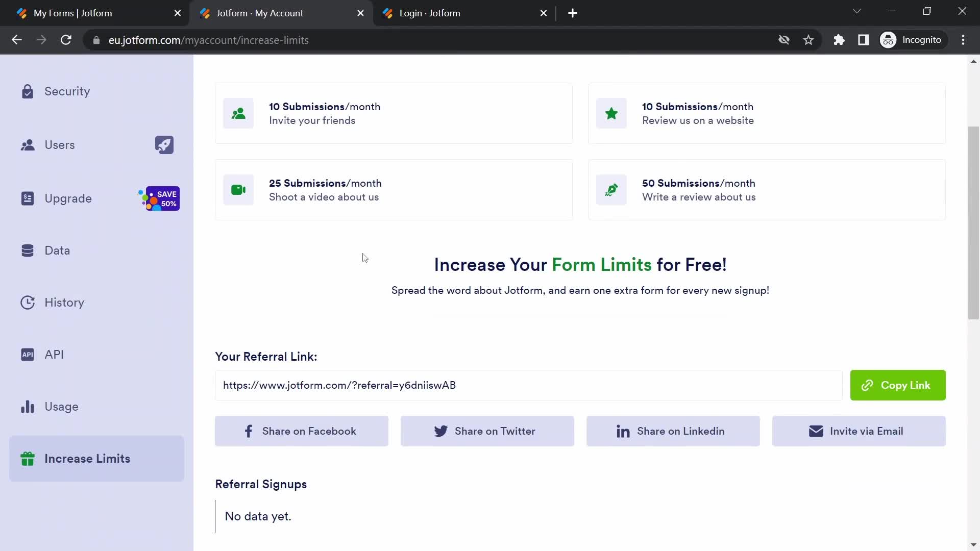Click the Security sidebar icon
This screenshot has width=980, height=551.
click(x=27, y=91)
